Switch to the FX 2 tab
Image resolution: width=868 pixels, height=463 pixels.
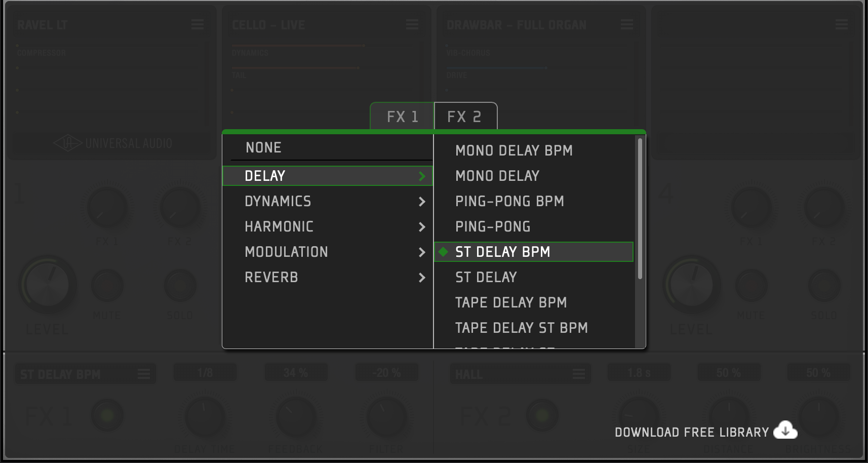[465, 116]
